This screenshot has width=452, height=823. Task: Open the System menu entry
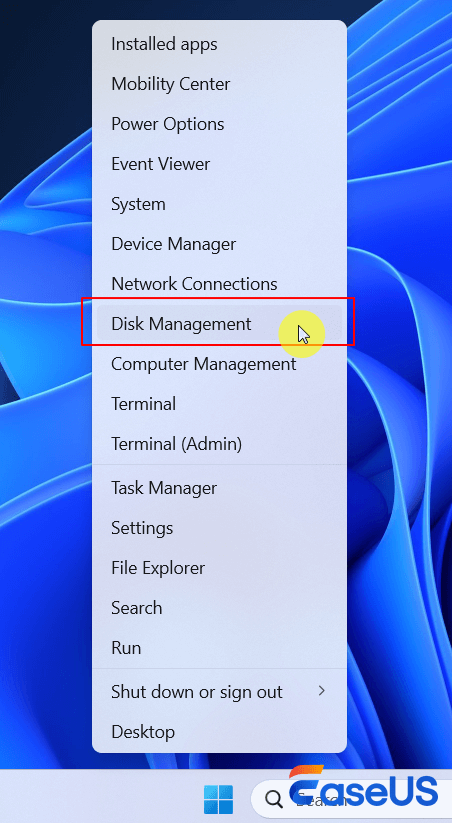click(x=219, y=204)
